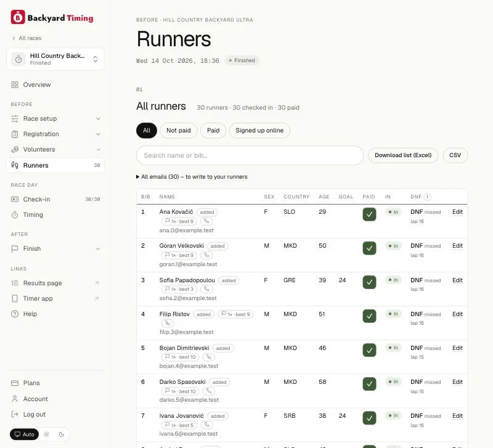Edit runner Sofia Papadopoulou
The width and height of the screenshot is (493, 448).
click(457, 280)
